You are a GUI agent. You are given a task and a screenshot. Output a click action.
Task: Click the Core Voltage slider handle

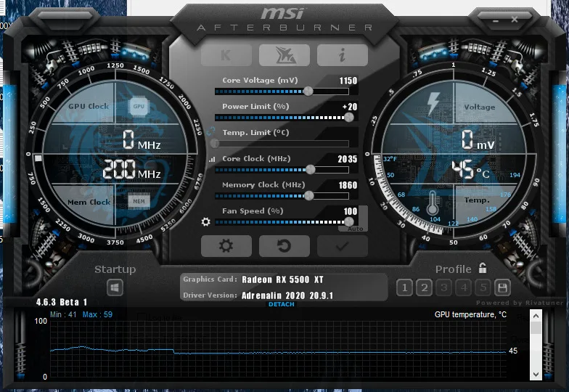click(308, 91)
